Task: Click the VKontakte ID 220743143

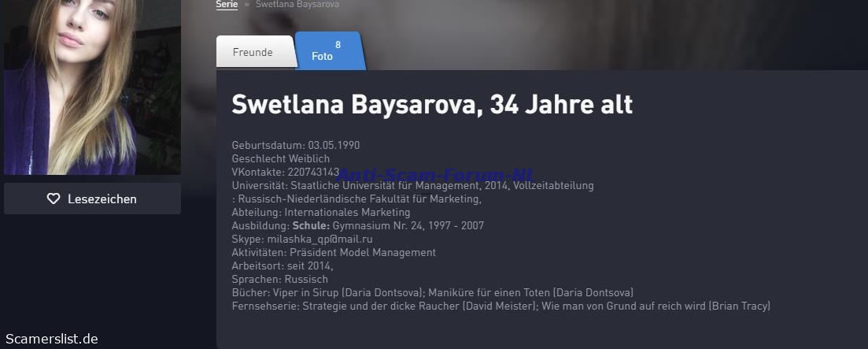Action: tap(313, 172)
